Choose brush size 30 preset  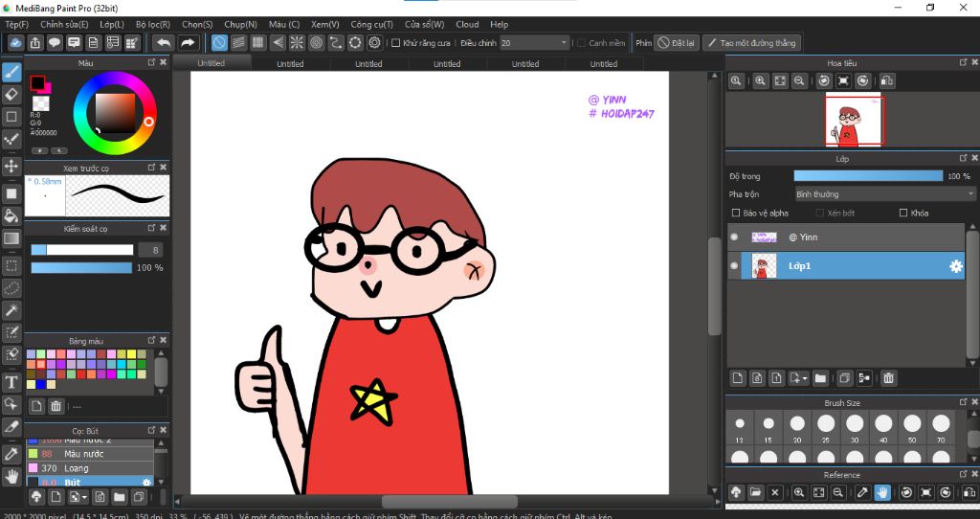[x=855, y=428]
